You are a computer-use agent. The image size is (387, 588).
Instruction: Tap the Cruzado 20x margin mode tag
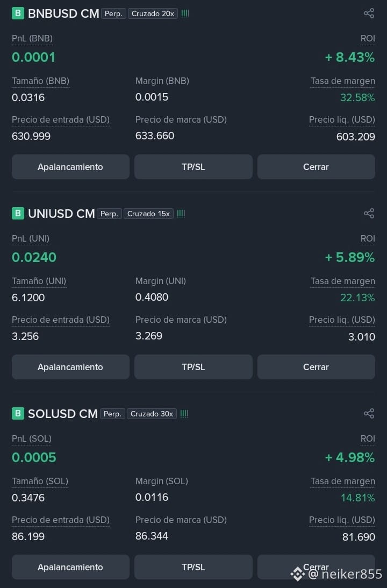coord(153,13)
